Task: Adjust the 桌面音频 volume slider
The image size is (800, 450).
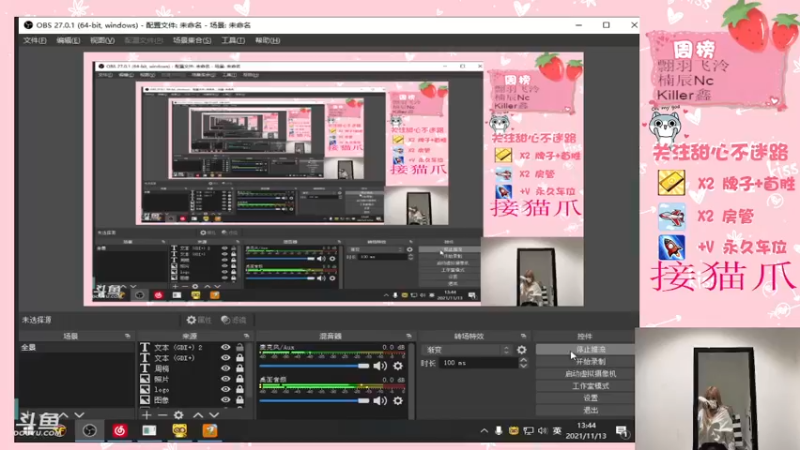Action: (x=314, y=401)
